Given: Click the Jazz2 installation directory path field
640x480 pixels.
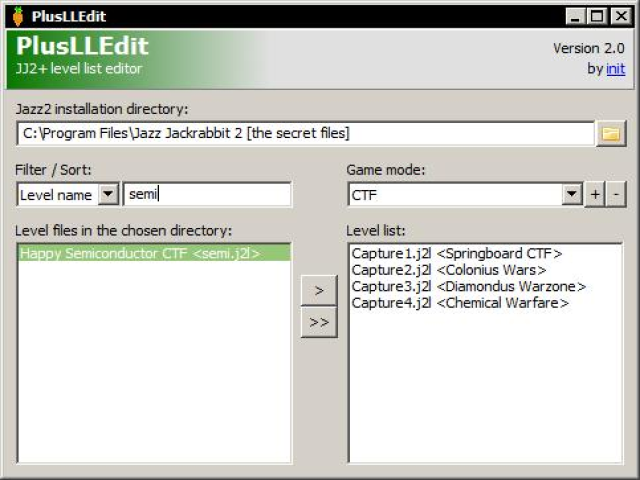Looking at the screenshot, I should pyautogui.click(x=305, y=133).
